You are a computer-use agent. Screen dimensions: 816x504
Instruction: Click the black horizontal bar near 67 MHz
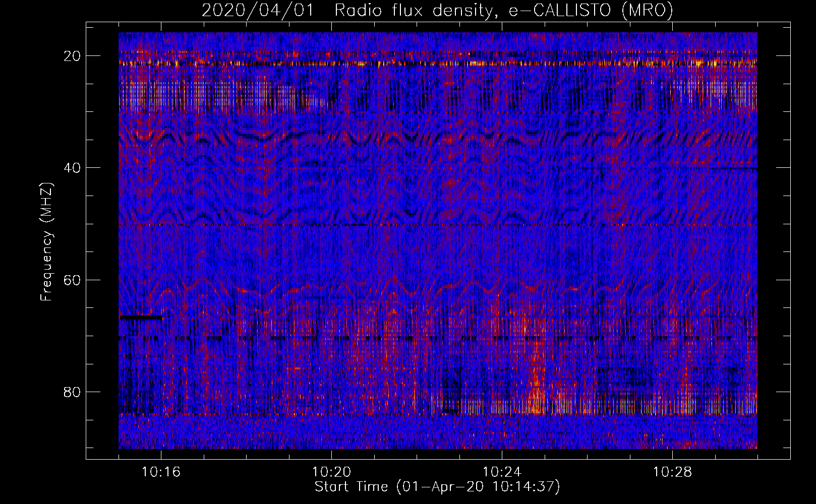click(141, 318)
